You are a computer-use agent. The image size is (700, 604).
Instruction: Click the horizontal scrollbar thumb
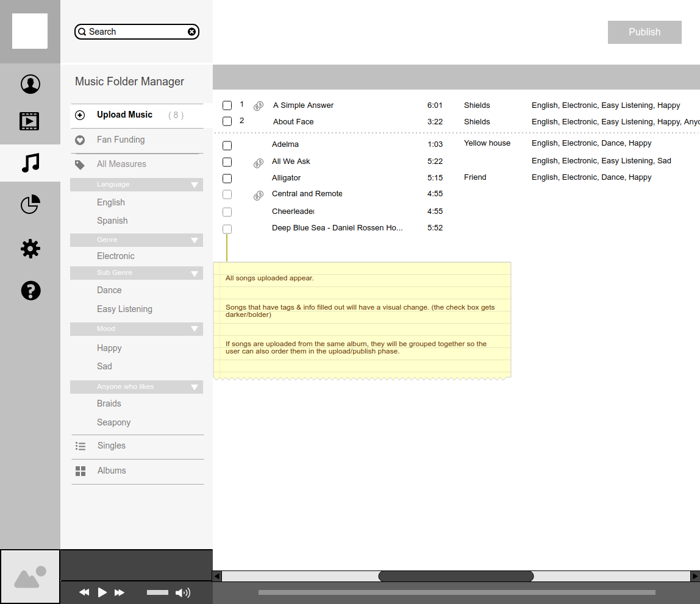(456, 577)
